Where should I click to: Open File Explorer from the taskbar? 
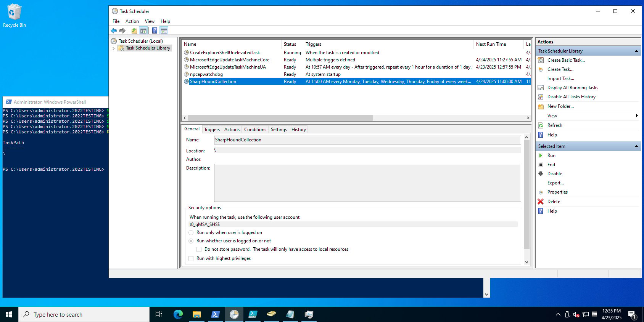tap(197, 314)
